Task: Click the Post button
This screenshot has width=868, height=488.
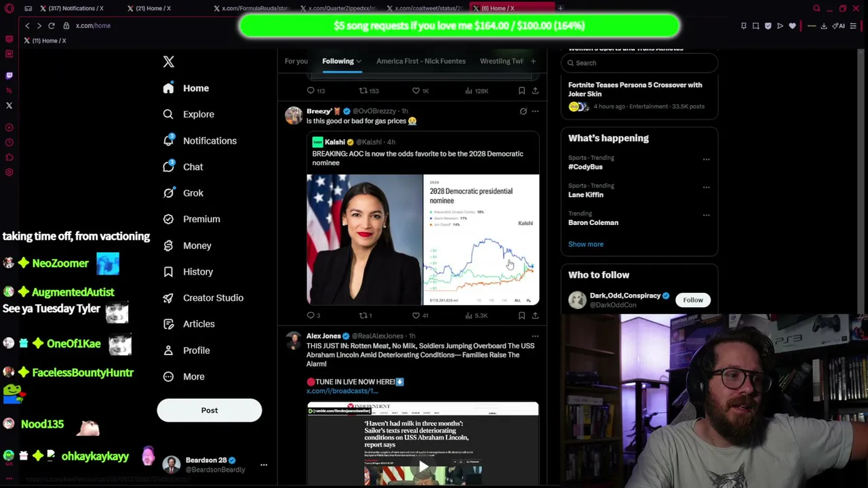Action: coord(210,410)
